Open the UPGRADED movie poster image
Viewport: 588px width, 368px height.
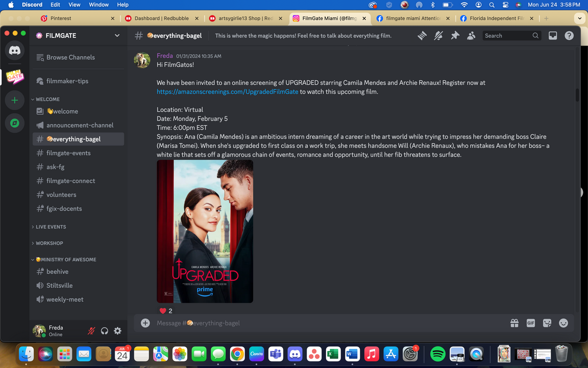coord(205,231)
